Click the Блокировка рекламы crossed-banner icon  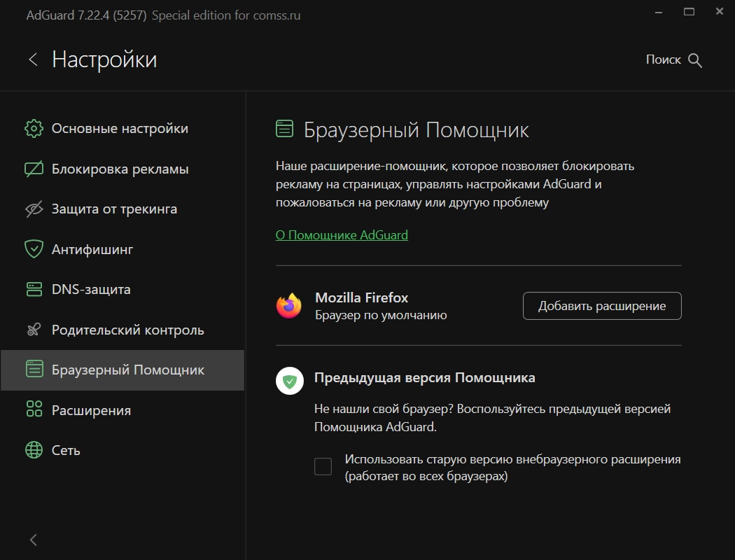[34, 169]
